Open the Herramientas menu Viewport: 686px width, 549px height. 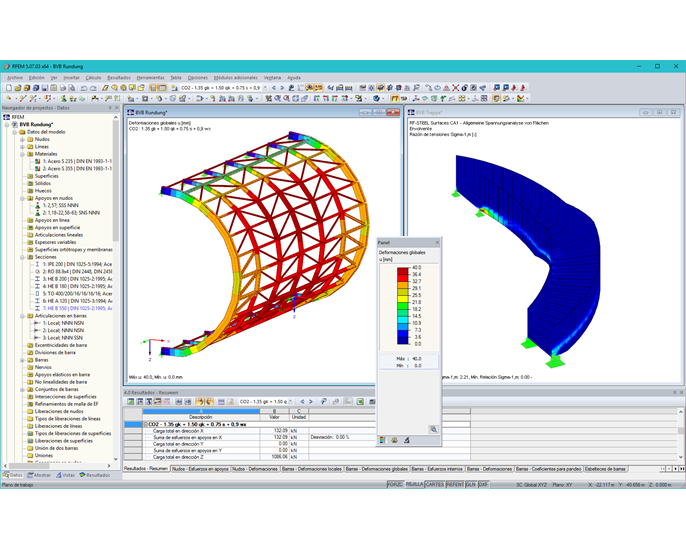click(x=150, y=77)
